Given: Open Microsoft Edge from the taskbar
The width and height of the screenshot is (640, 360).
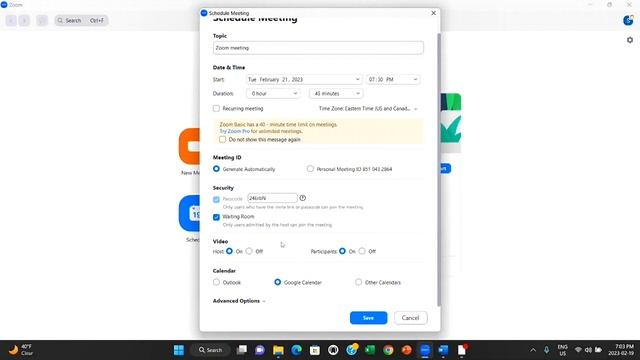Looking at the screenshot, I should (x=297, y=350).
